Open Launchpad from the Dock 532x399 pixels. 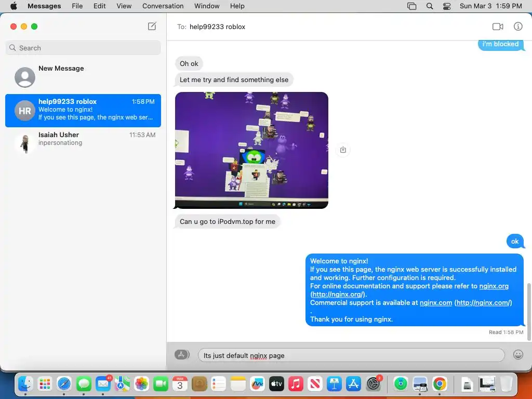45,384
